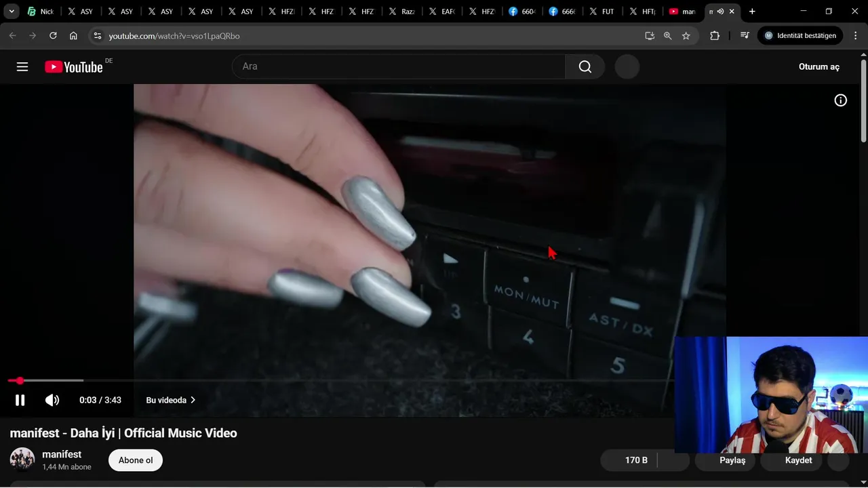Bookmark this page with the star
The width and height of the screenshot is (868, 488).
click(686, 36)
